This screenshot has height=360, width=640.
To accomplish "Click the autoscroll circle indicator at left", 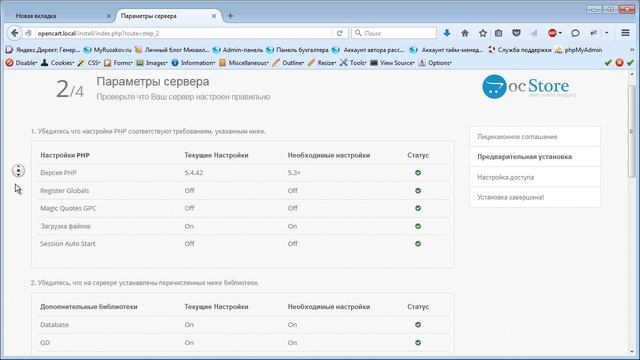I will (x=18, y=171).
